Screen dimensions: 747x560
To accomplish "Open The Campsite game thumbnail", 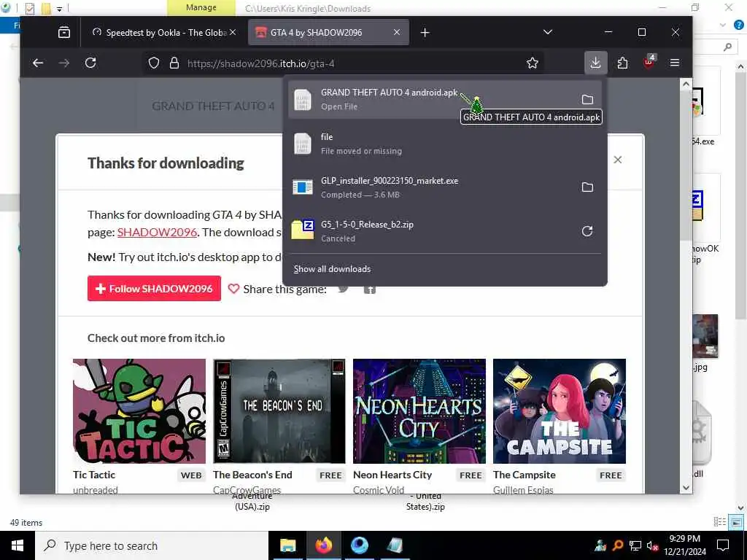I will (x=560, y=411).
